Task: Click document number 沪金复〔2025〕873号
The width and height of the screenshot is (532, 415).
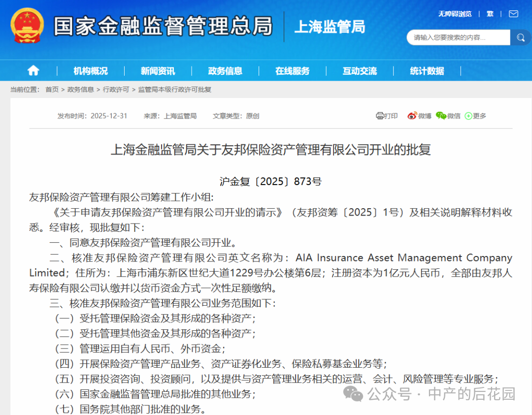Action: (x=270, y=182)
